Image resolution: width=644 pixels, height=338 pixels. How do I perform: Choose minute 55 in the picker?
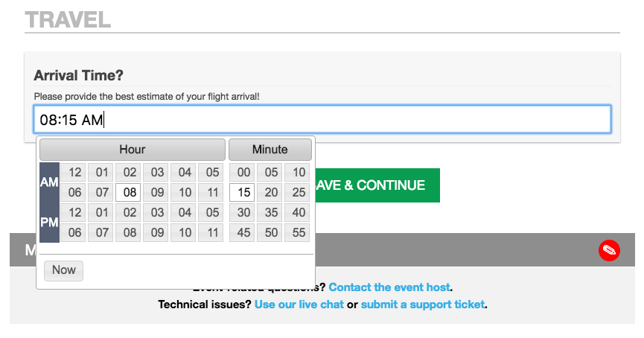[299, 233]
